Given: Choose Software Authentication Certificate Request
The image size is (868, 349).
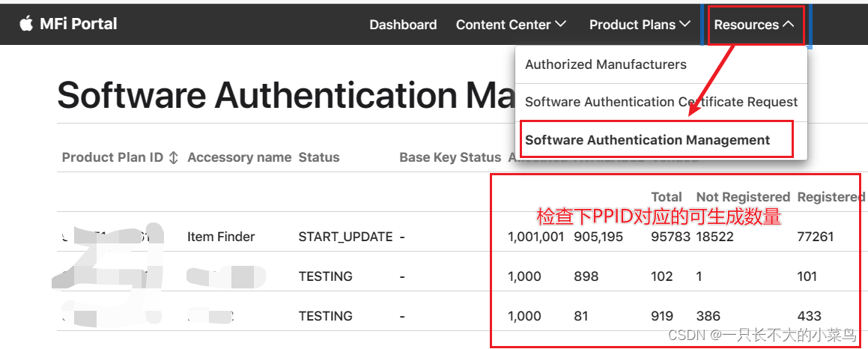Looking at the screenshot, I should 661,102.
